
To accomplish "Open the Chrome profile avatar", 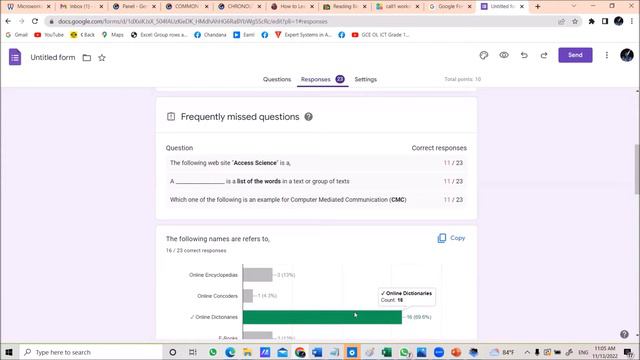I will point(618,21).
